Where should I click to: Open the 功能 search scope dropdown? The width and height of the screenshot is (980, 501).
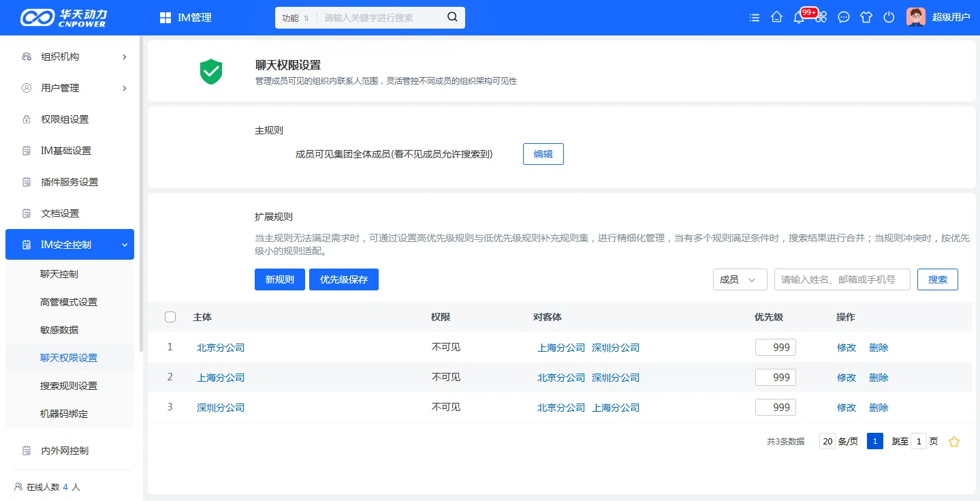click(x=296, y=18)
